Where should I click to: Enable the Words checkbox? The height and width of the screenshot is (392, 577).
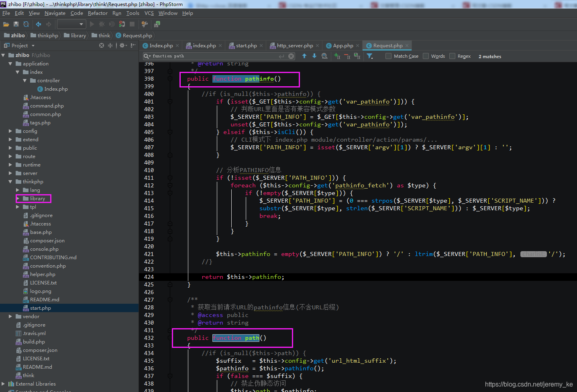coord(426,56)
